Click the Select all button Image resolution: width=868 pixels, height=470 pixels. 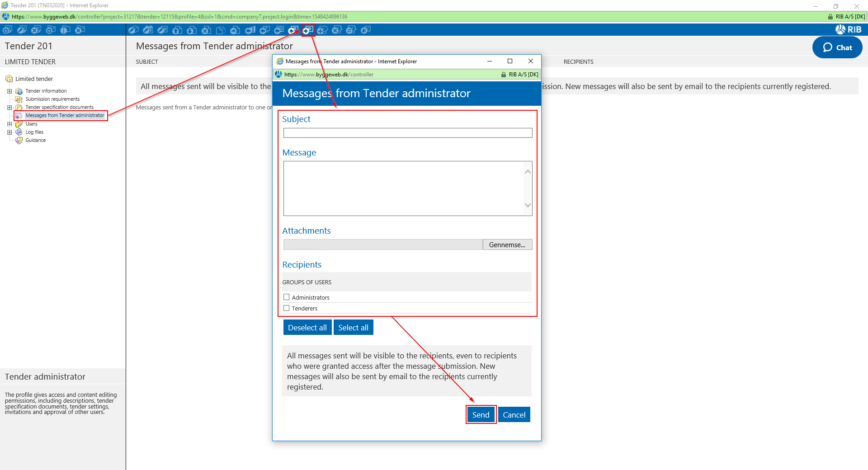(353, 328)
